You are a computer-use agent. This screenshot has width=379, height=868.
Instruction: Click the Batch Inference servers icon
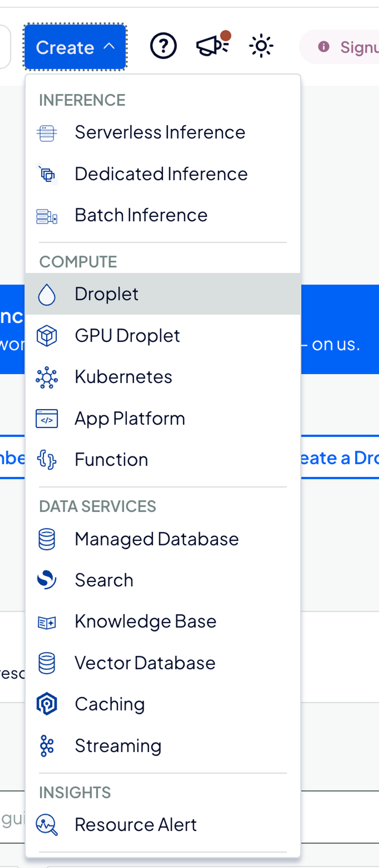click(x=47, y=216)
